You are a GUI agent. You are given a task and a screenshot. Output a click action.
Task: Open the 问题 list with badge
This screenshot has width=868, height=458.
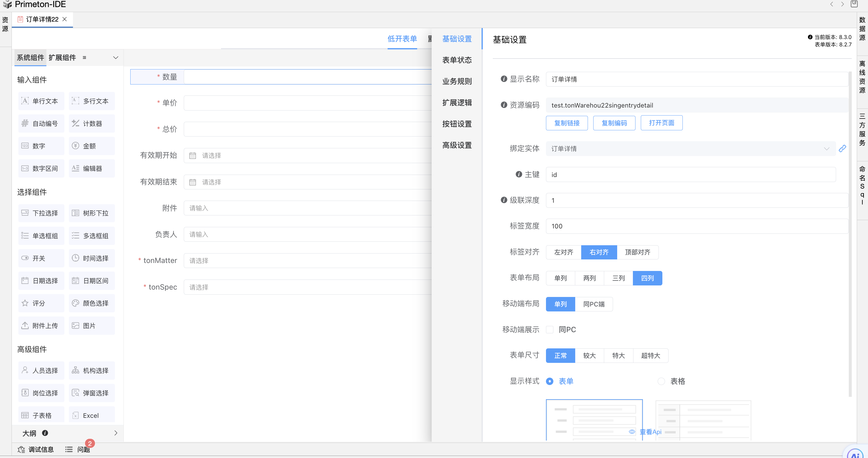(78, 449)
